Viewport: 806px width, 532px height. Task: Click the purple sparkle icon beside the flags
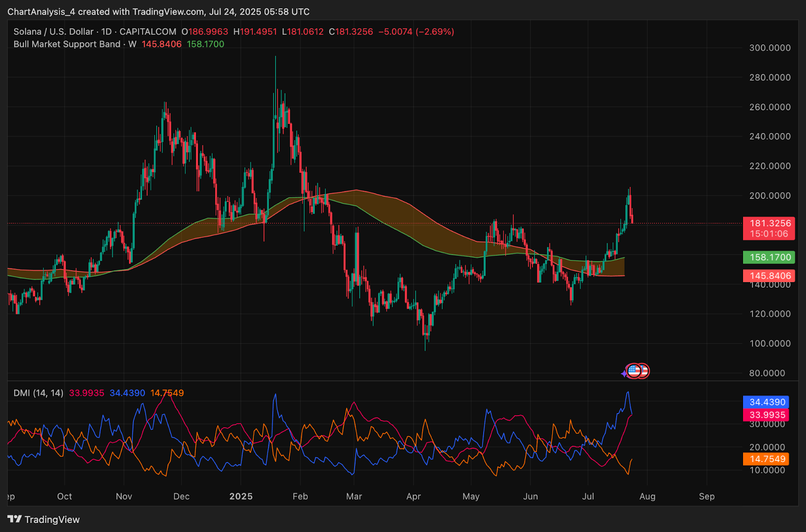pos(624,374)
